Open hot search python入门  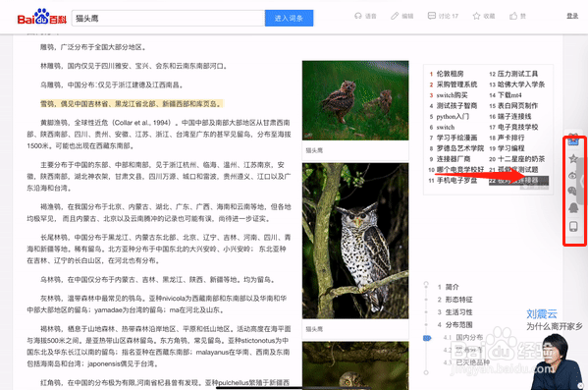click(453, 116)
